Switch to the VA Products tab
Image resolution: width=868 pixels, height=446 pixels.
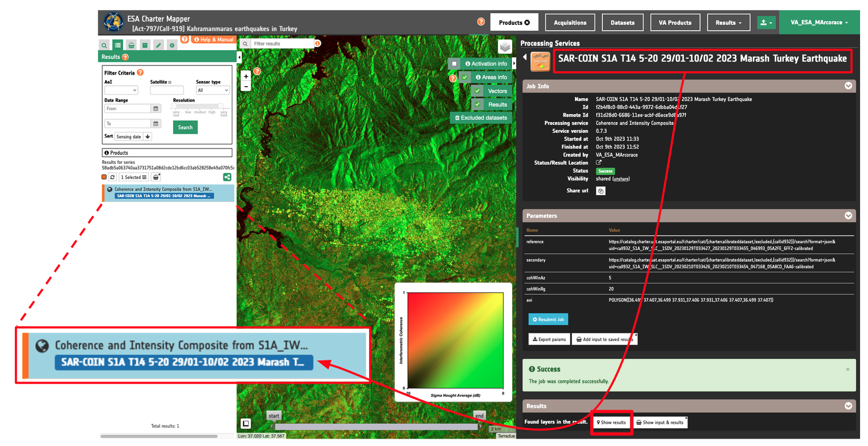[675, 23]
